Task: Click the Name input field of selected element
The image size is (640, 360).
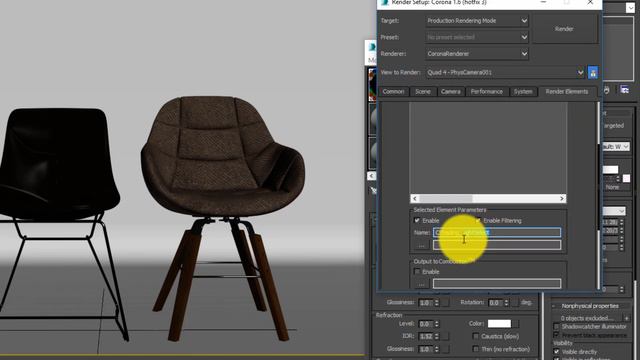Action: [497, 232]
